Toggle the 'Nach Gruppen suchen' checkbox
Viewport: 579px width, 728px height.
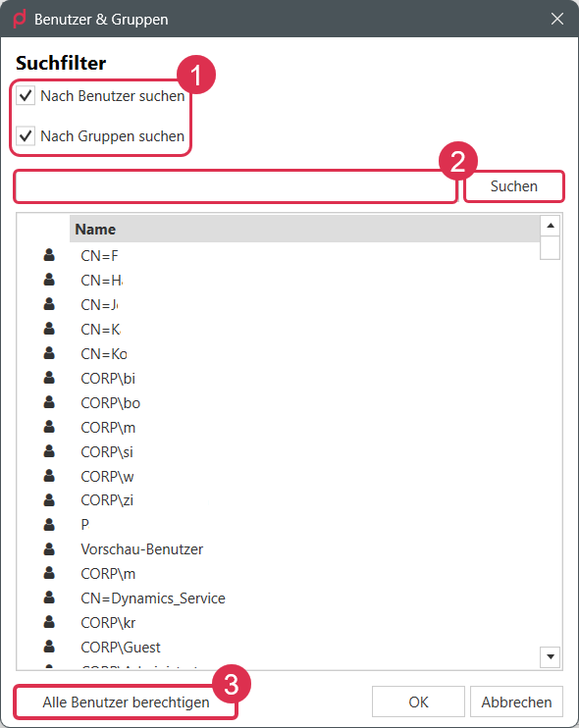click(x=26, y=136)
